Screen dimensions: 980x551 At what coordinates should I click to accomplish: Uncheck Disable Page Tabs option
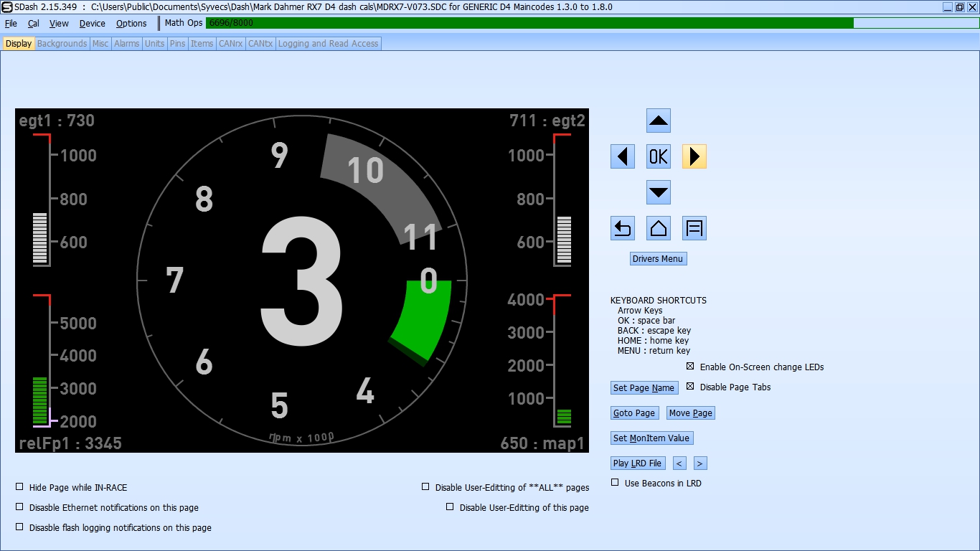point(690,387)
